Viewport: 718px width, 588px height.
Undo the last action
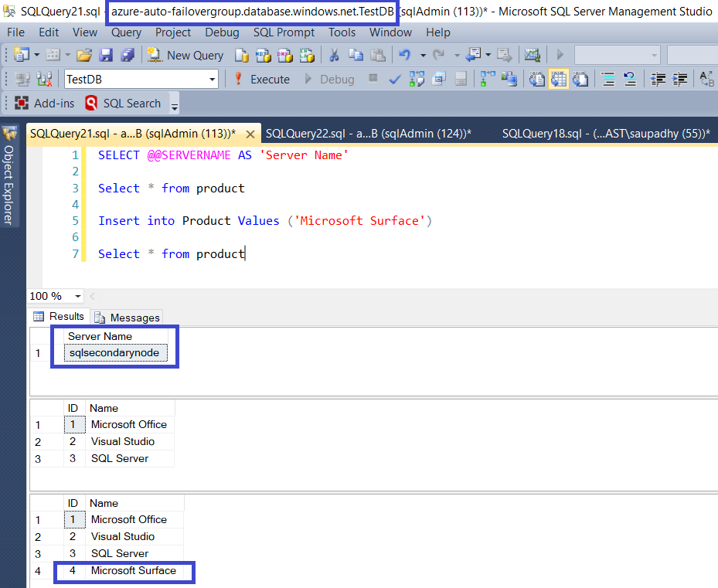coord(405,55)
